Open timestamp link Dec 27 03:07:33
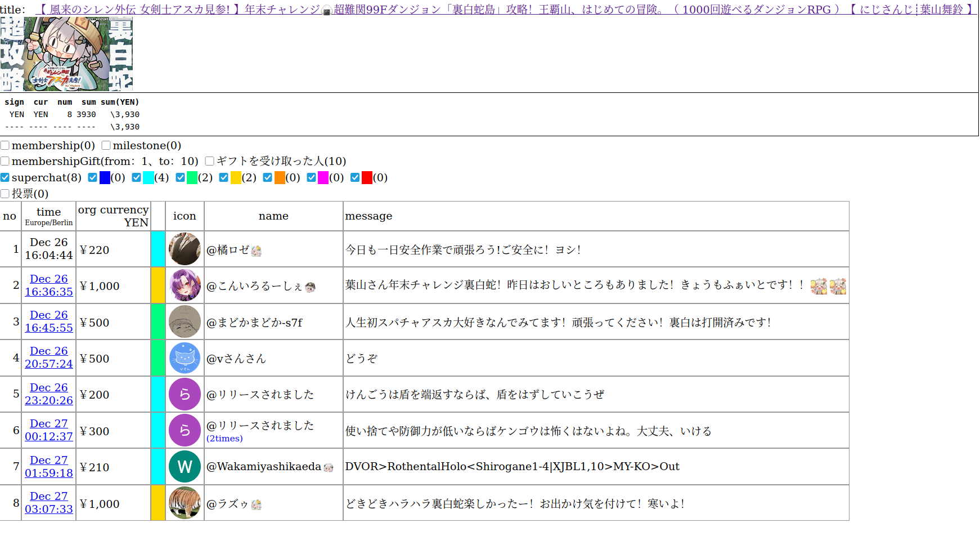This screenshot has width=980, height=536. pyautogui.click(x=49, y=503)
